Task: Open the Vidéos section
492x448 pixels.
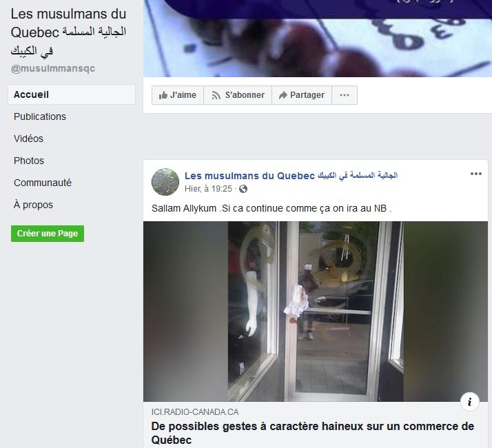Action: click(28, 139)
